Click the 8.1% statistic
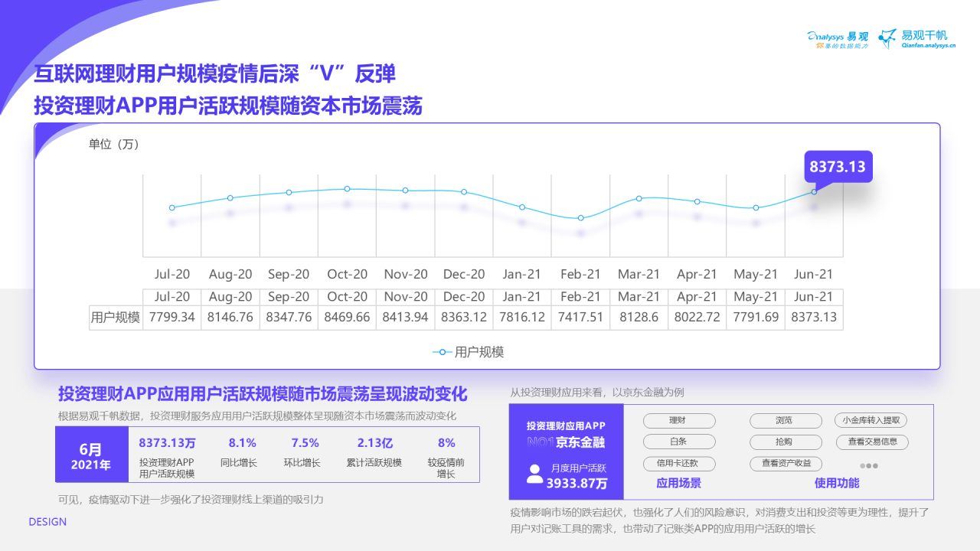Viewport: 980px width, 551px height. (243, 443)
